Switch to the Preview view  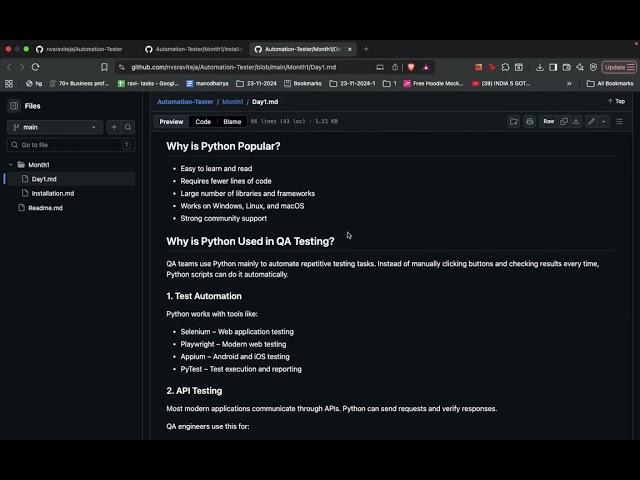coord(171,122)
